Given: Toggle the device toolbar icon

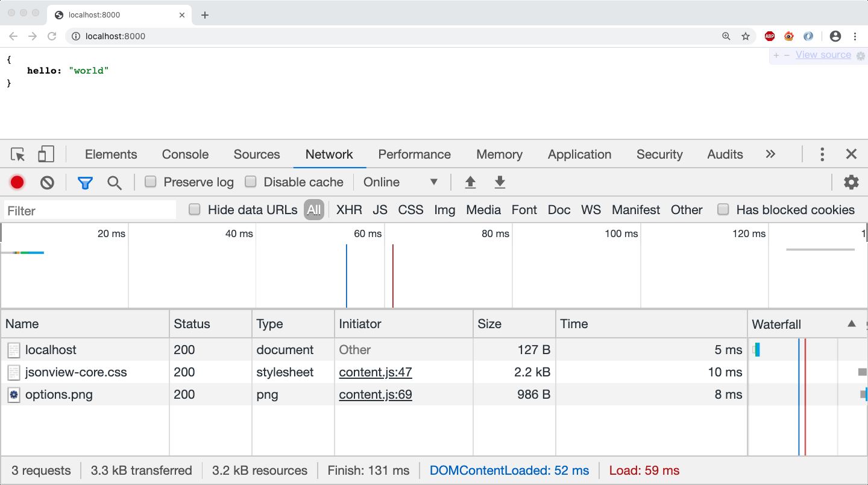Looking at the screenshot, I should click(46, 154).
